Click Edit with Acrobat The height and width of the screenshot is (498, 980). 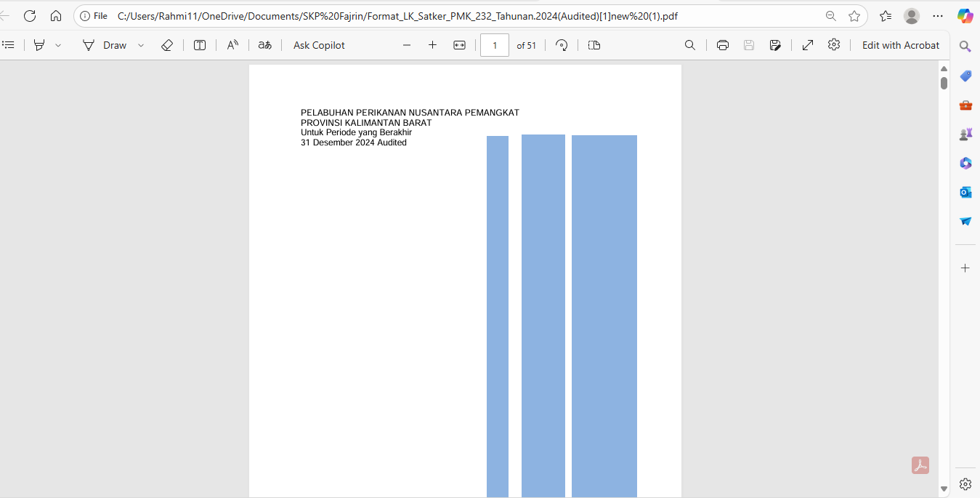click(x=901, y=45)
